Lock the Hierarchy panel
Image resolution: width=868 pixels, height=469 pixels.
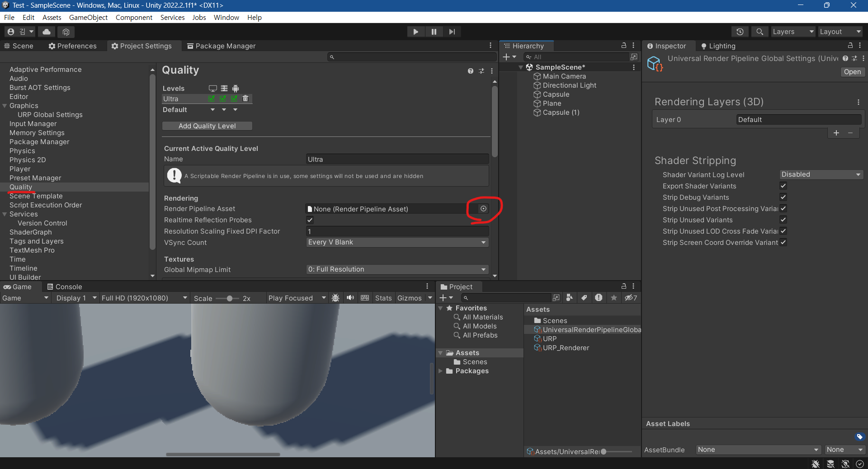pyautogui.click(x=624, y=46)
